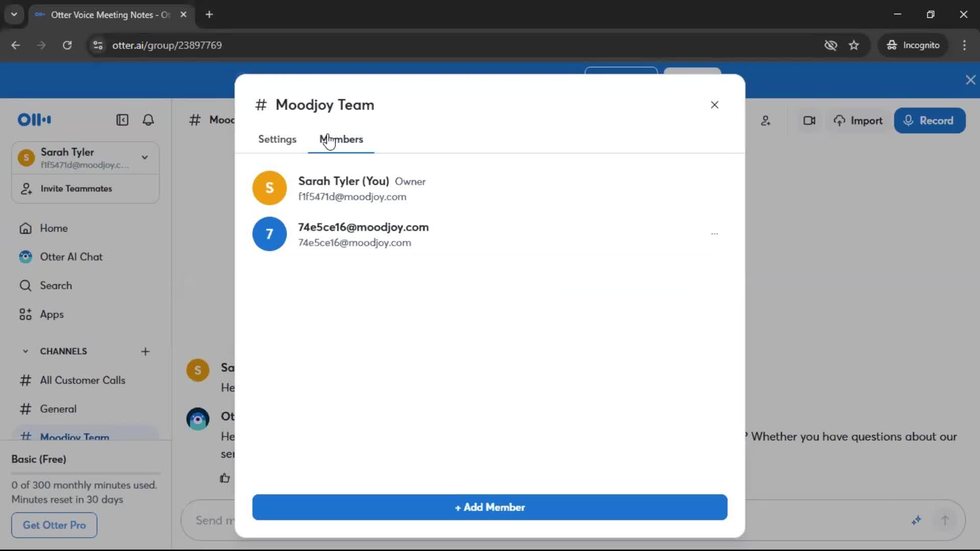This screenshot has height=551, width=980.
Task: Open All Customer Calls channel
Action: [82, 380]
